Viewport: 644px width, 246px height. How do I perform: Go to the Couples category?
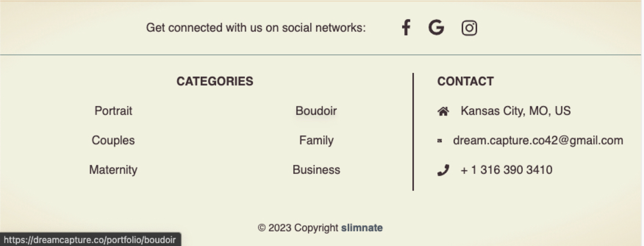pyautogui.click(x=113, y=140)
